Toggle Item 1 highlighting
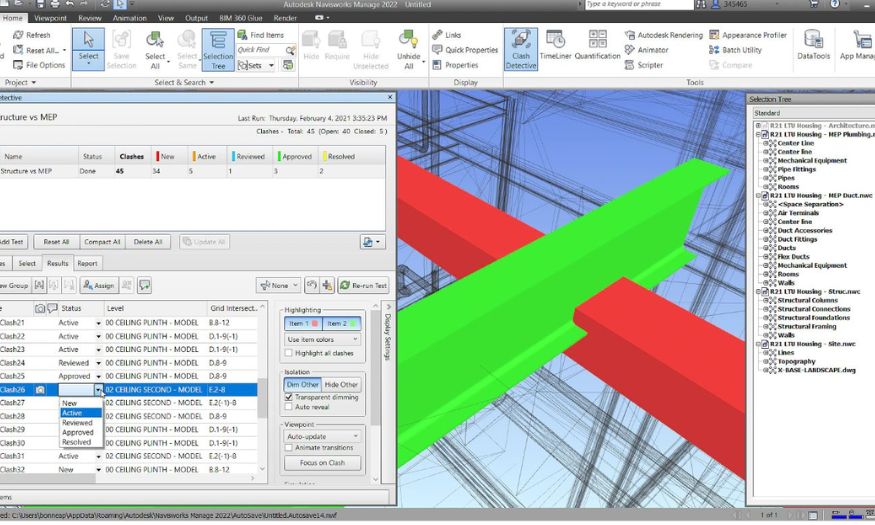 pyautogui.click(x=303, y=323)
